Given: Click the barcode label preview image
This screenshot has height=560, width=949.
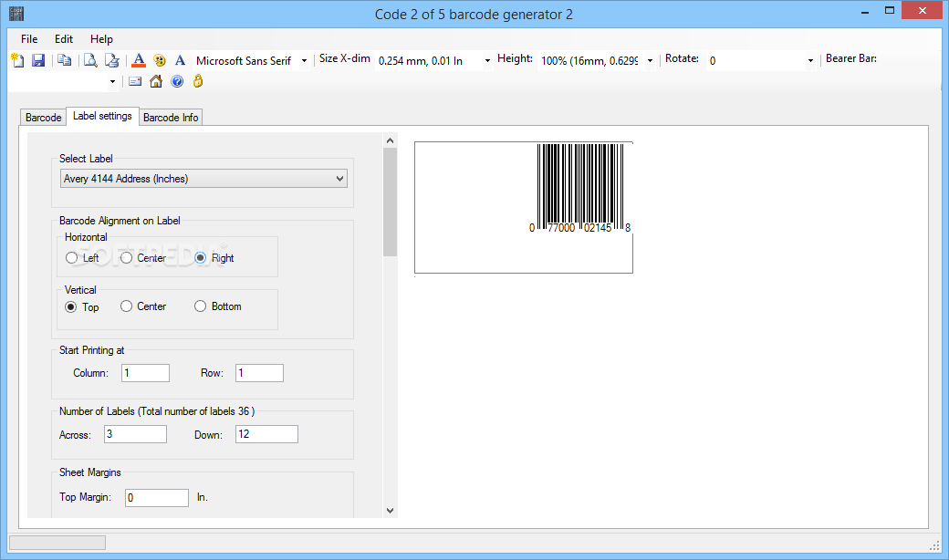Looking at the screenshot, I should pyautogui.click(x=524, y=207).
